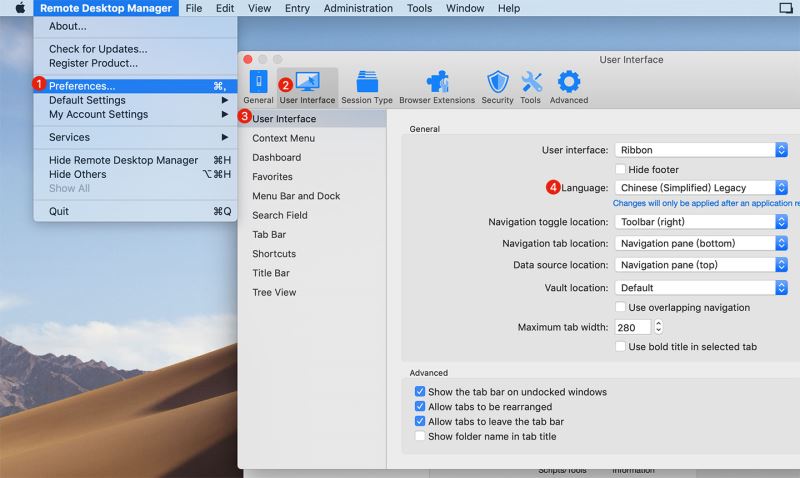Open the File menu
The width and height of the screenshot is (800, 478).
(x=193, y=8)
